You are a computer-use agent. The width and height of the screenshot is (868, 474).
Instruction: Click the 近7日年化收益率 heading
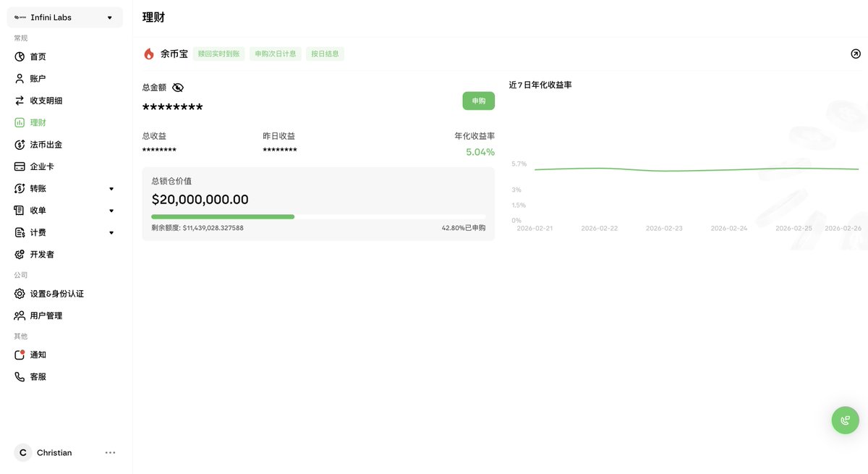540,85
